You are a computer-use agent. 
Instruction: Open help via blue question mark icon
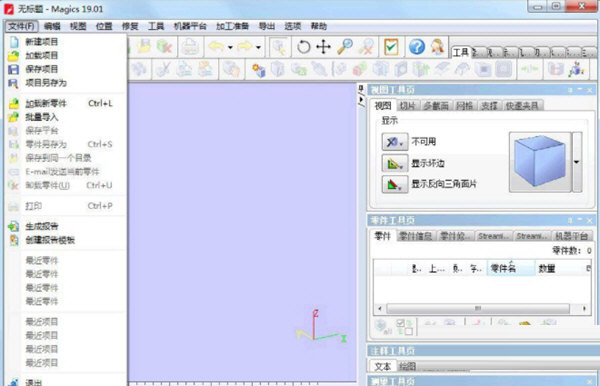[417, 47]
